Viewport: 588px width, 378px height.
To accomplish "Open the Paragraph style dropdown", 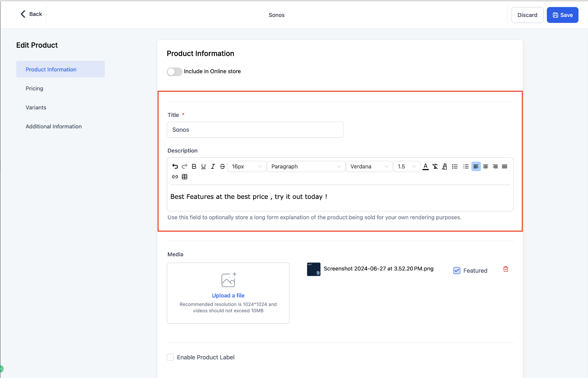I will [306, 166].
